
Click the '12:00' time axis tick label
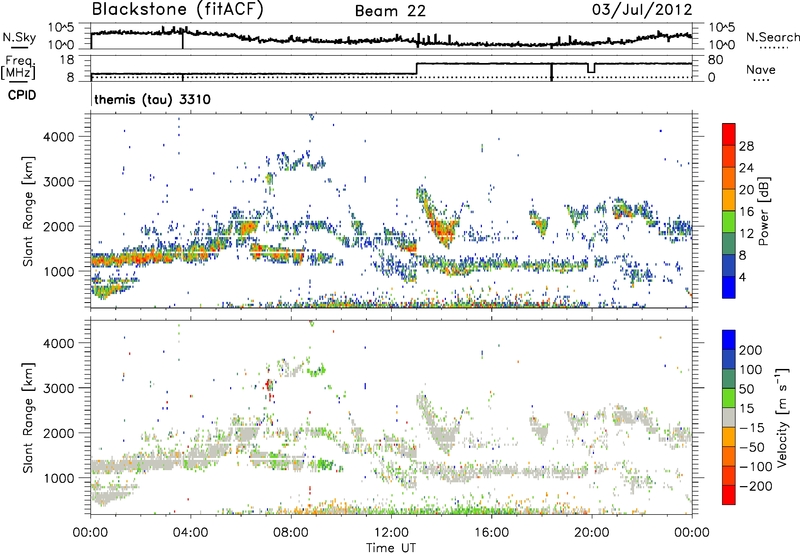391,533
